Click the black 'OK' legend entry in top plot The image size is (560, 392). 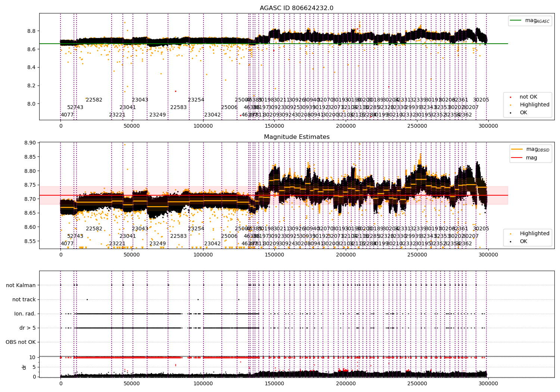[523, 112]
